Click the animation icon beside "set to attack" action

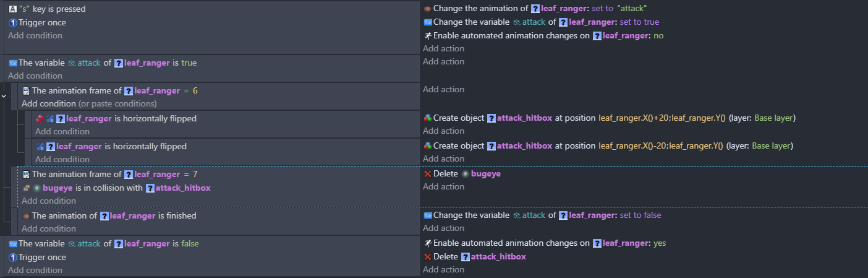pos(427,9)
